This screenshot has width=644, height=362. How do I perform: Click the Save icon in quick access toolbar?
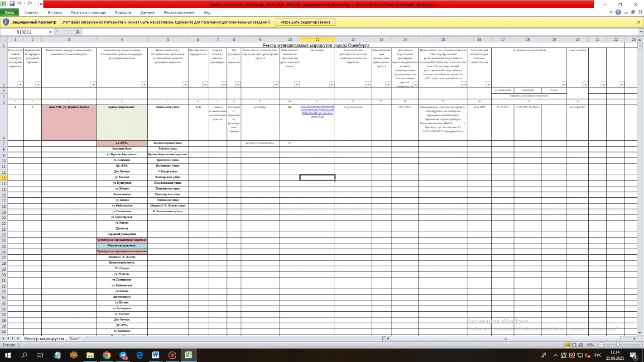12,4
